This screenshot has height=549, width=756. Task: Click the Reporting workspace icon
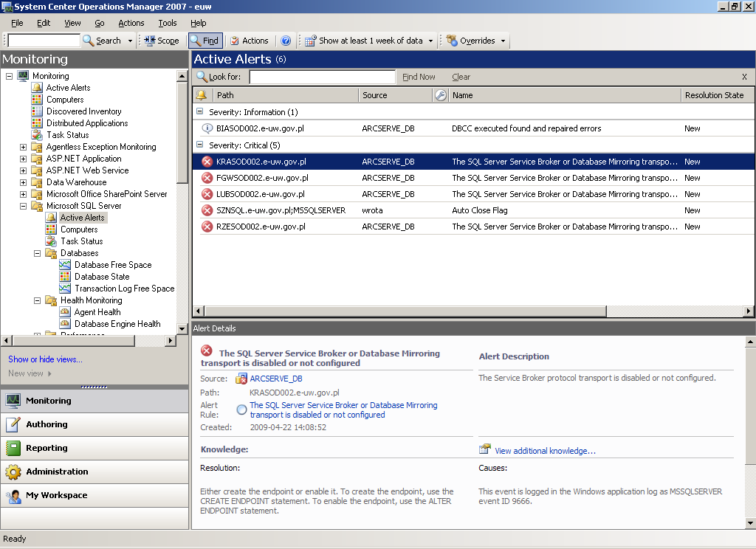[13, 448]
